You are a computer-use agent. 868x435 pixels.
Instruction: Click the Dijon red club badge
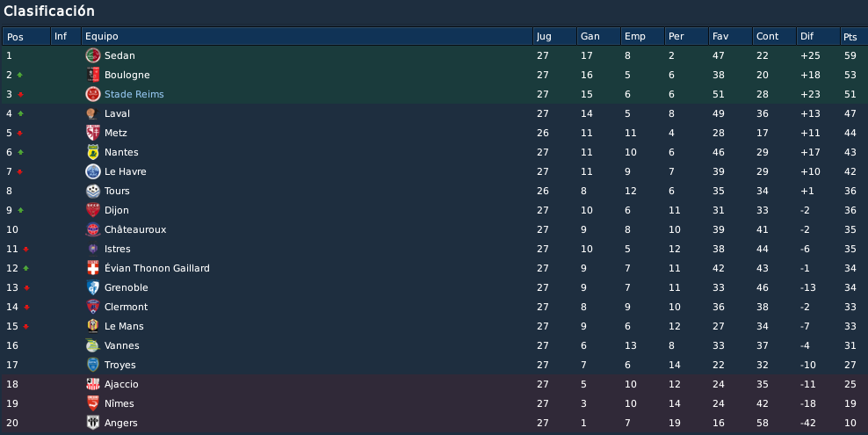92,210
